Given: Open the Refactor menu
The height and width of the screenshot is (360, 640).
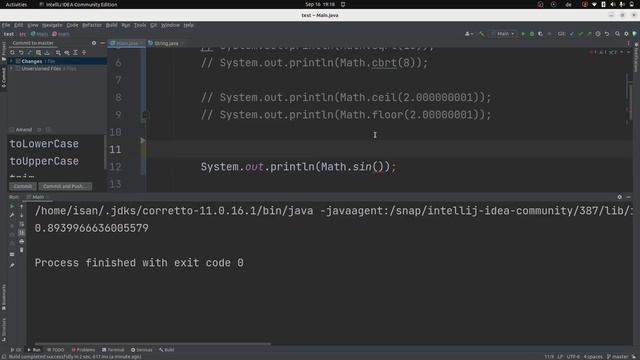Looking at the screenshot, I should tap(92, 25).
